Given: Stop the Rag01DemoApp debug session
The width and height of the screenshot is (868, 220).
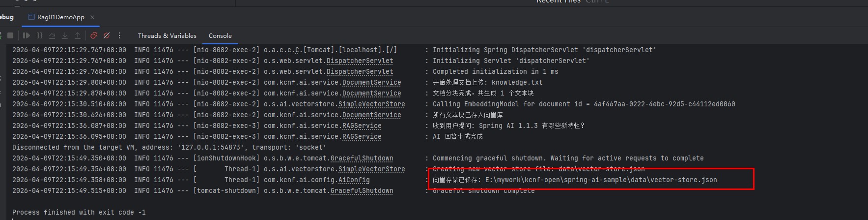Looking at the screenshot, I should click(10, 35).
